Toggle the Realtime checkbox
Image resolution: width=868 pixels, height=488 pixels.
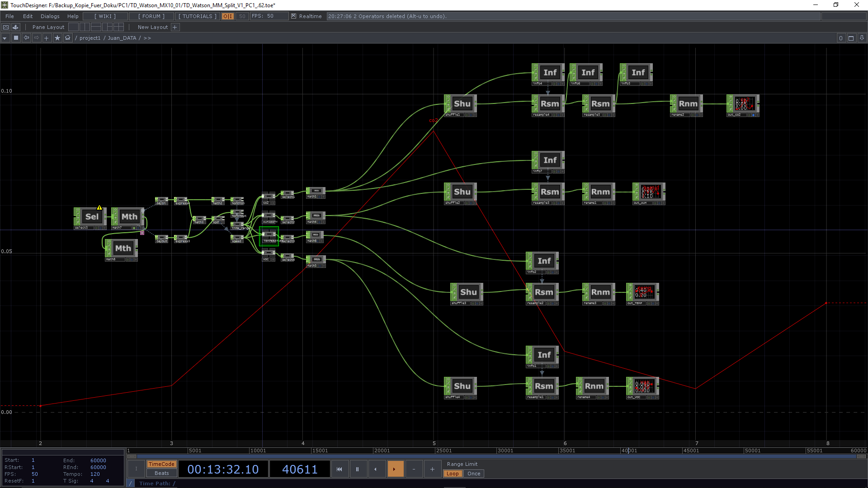(294, 16)
